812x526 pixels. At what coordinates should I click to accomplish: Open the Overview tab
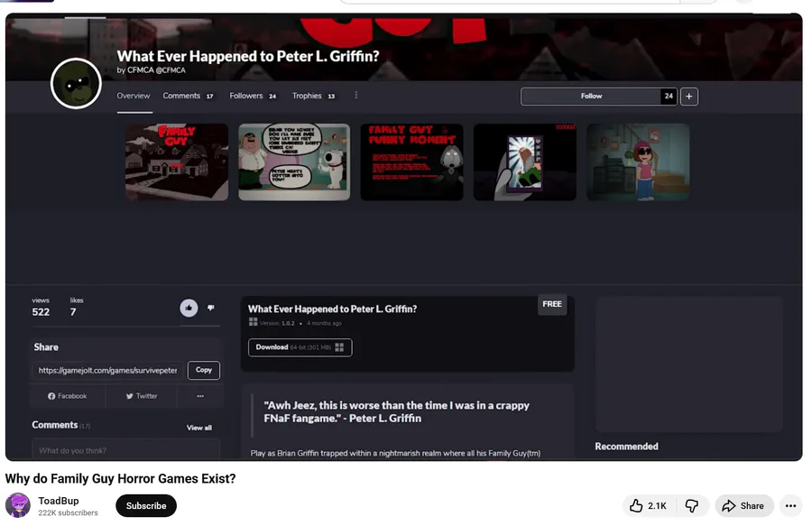134,96
